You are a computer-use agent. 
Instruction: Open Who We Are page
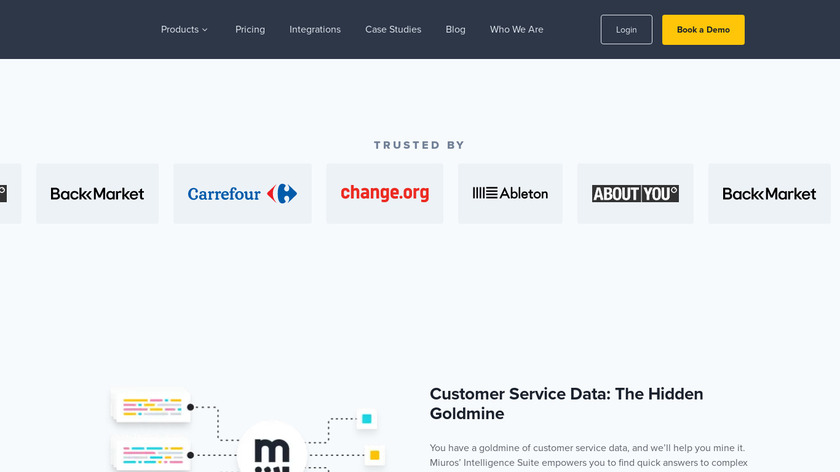(x=516, y=30)
